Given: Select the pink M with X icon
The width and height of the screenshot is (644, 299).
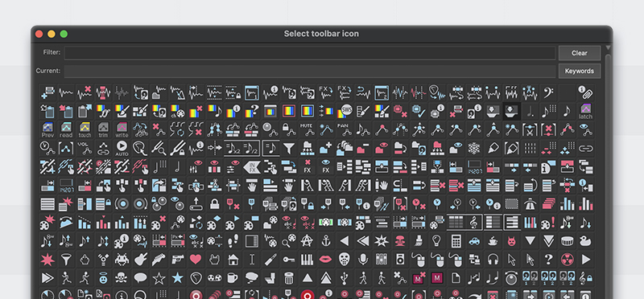Looking at the screenshot, I should tap(419, 277).
